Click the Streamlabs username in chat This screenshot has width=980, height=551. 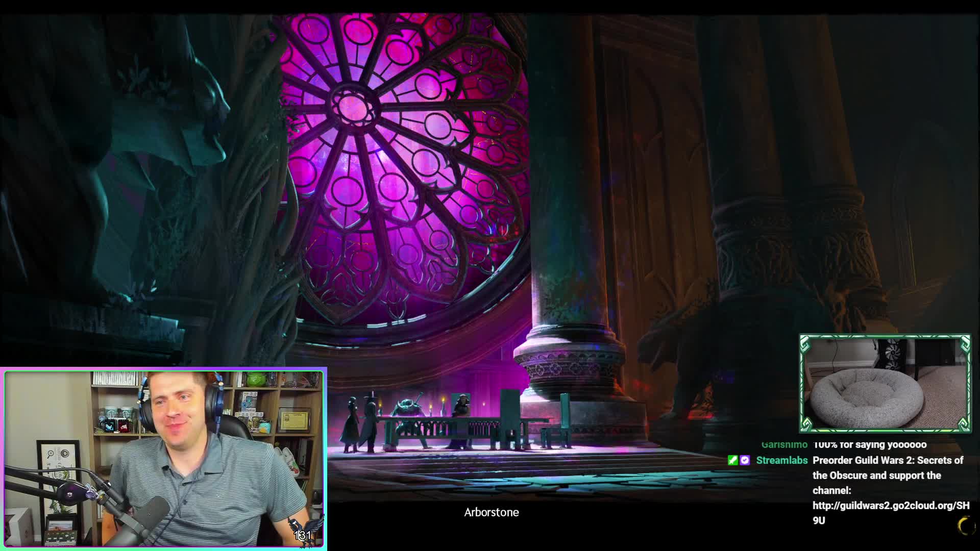[x=781, y=460]
